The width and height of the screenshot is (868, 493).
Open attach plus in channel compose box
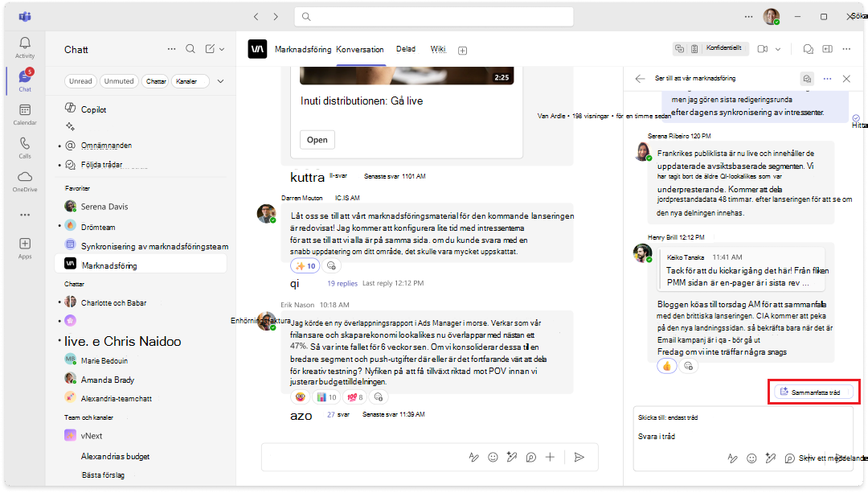(x=550, y=457)
